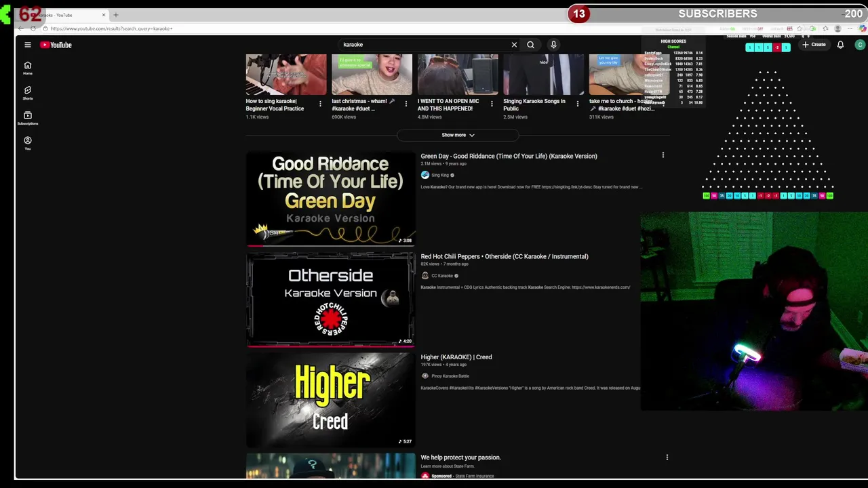Open options for last christmas wham short
Image resolution: width=868 pixels, height=488 pixels.
coord(406,104)
